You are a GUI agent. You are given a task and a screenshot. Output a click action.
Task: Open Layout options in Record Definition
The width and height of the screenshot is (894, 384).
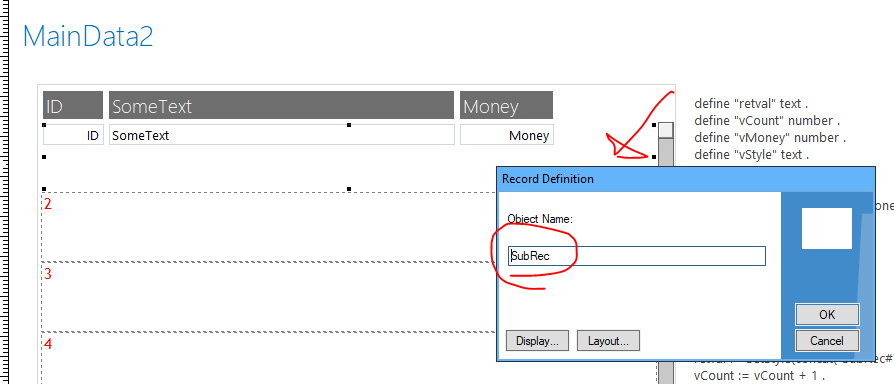(x=608, y=341)
